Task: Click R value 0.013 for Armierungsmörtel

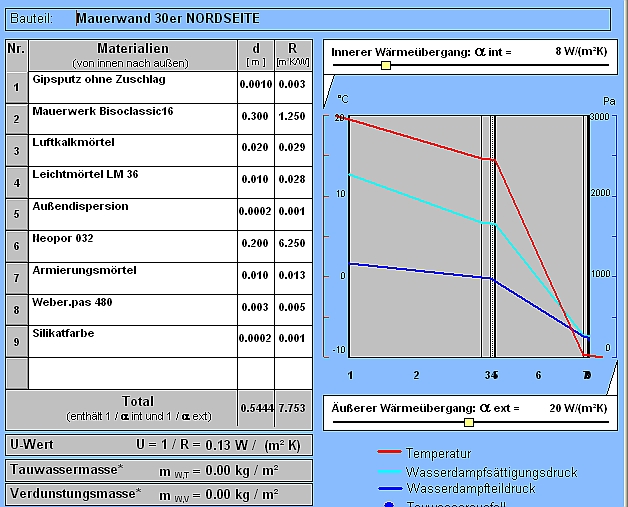Action: (293, 276)
